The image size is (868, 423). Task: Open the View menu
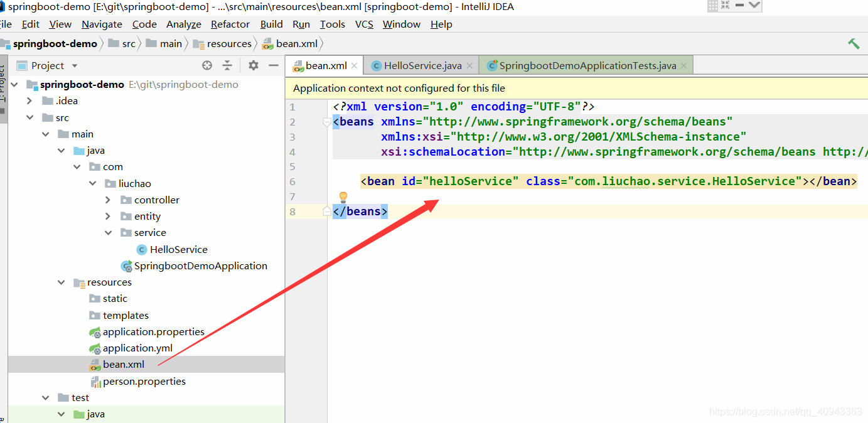click(60, 24)
